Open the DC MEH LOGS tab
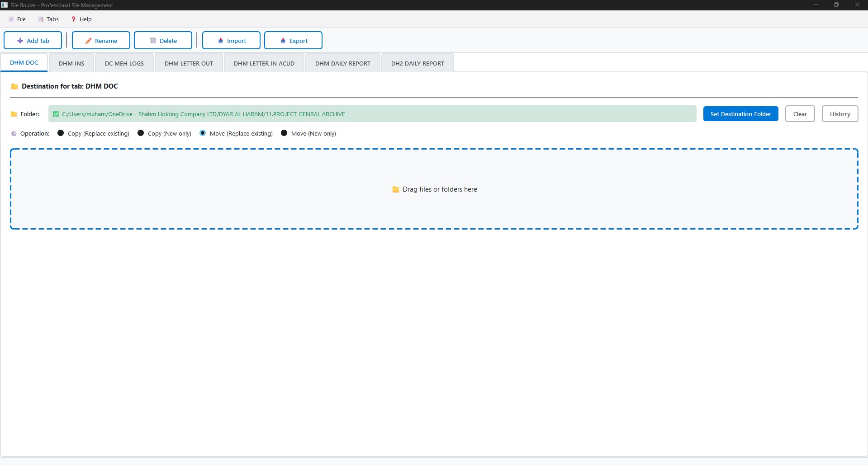868x465 pixels. [x=124, y=63]
